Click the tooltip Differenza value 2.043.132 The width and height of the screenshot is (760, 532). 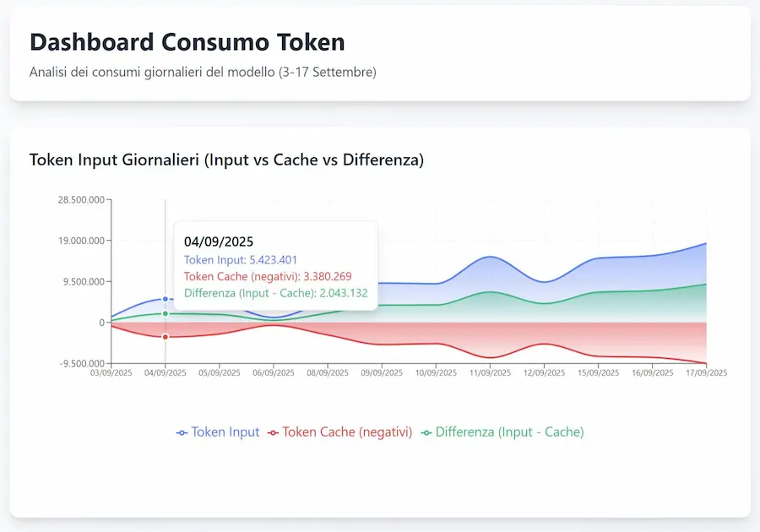click(343, 293)
